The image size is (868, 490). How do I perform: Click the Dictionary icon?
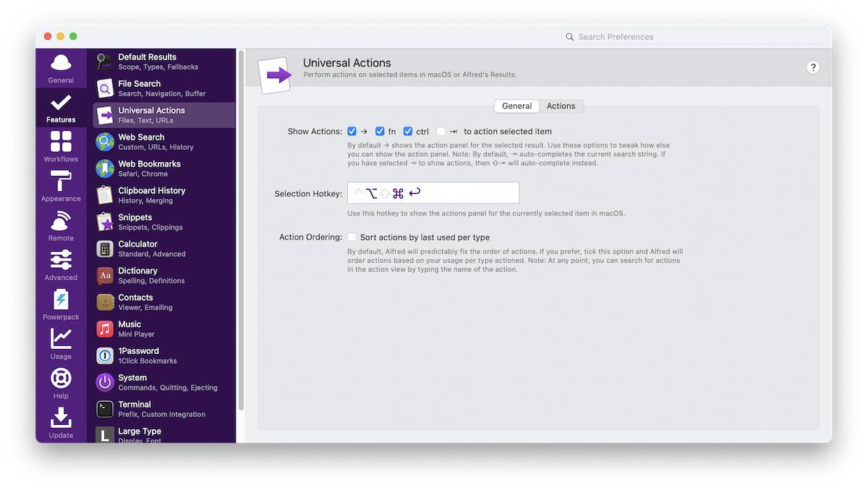[x=105, y=276]
